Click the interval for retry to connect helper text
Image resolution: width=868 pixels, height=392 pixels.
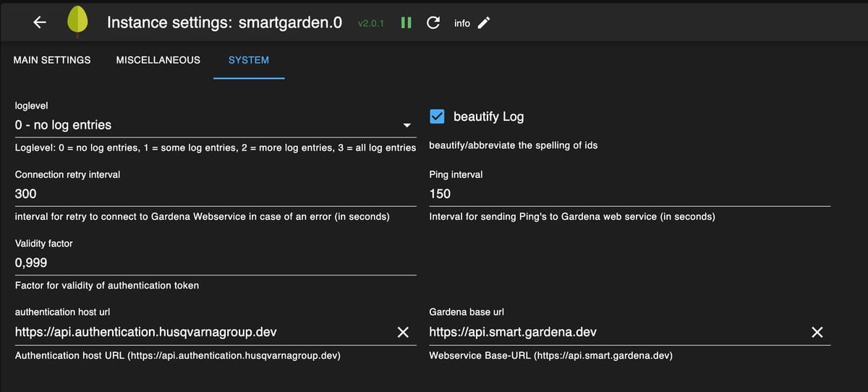tap(203, 217)
